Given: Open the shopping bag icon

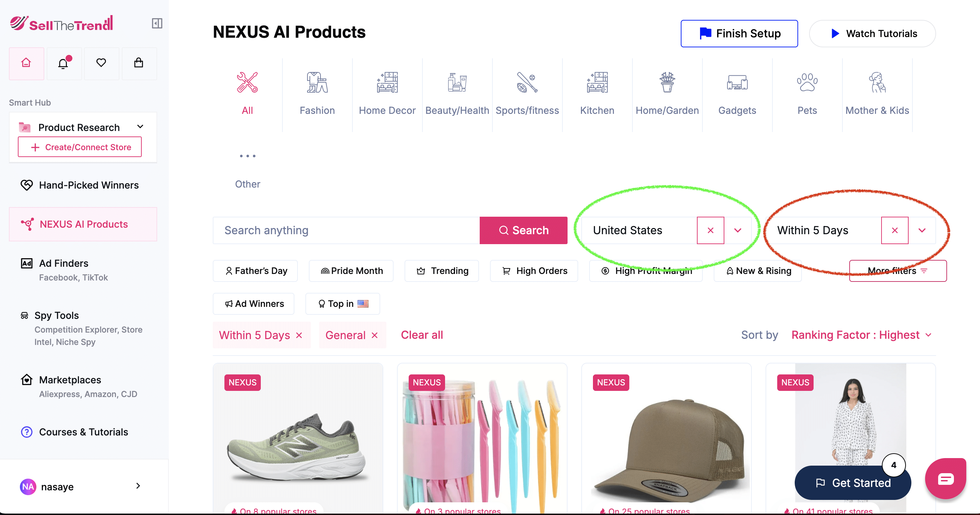Looking at the screenshot, I should (139, 63).
